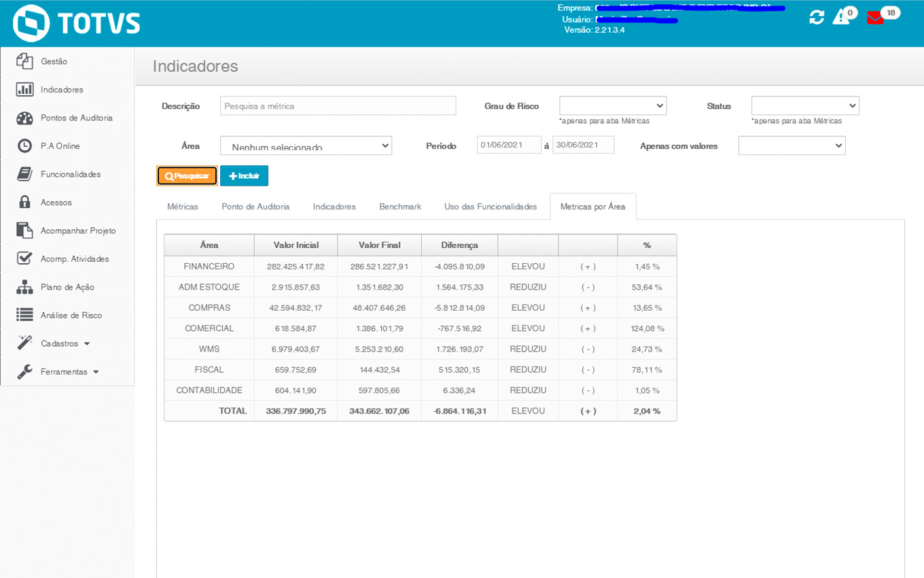Expand the Ferramentas sidebar menu
This screenshot has height=578, width=924.
69,372
